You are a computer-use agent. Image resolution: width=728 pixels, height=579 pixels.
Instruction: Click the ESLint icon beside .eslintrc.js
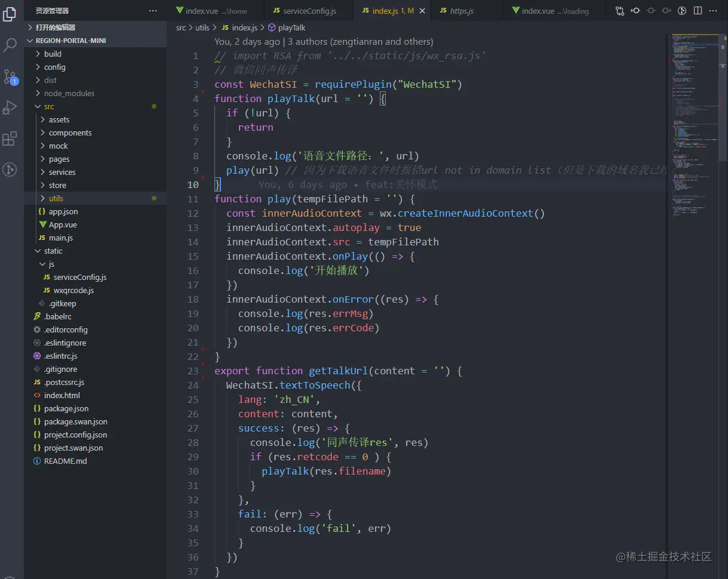tap(37, 356)
